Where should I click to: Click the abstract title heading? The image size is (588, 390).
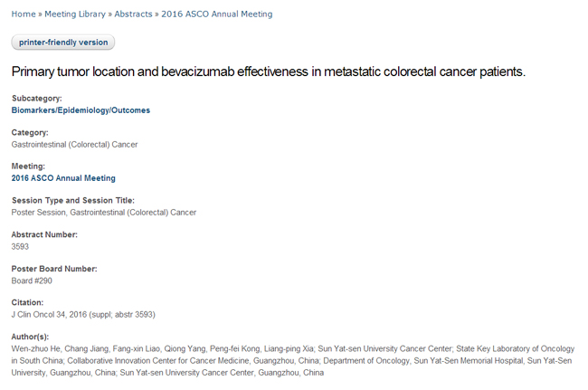[x=268, y=71]
